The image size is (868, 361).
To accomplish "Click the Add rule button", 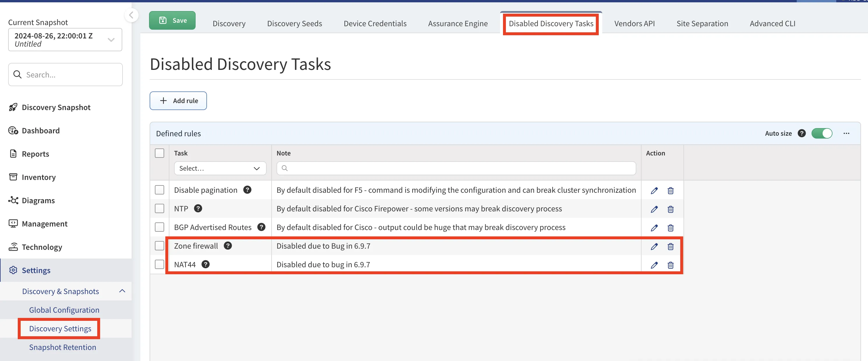I will pyautogui.click(x=178, y=100).
